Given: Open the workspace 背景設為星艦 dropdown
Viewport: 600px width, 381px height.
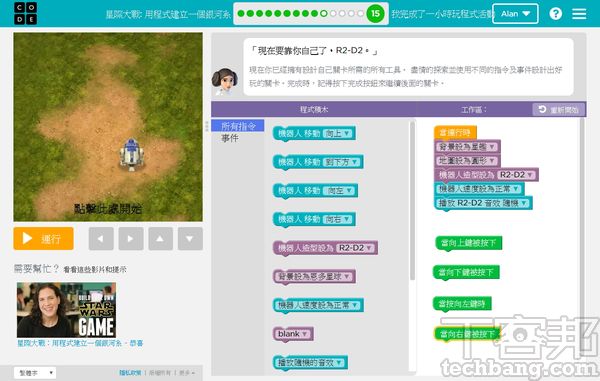Looking at the screenshot, I should point(467,147).
